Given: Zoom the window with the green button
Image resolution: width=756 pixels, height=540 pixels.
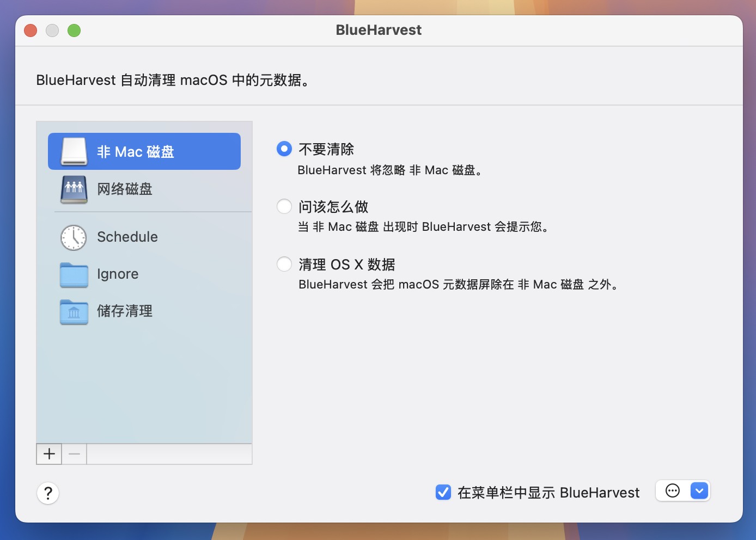Looking at the screenshot, I should coord(74,30).
